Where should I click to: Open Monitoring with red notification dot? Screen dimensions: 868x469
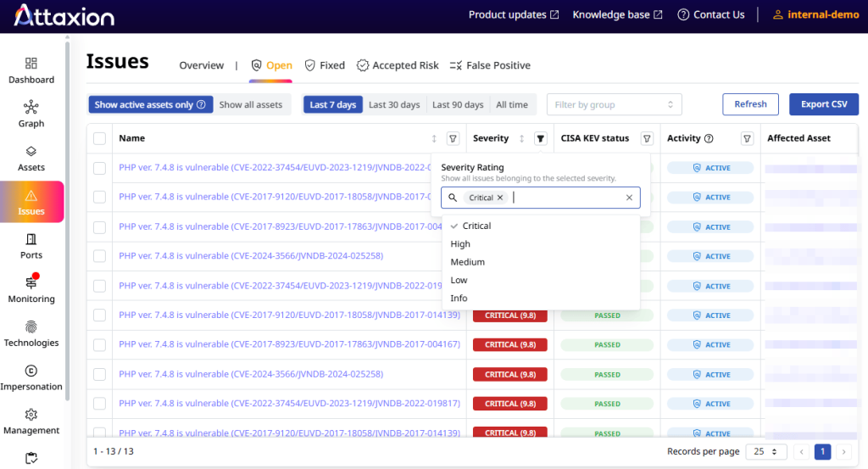coord(31,289)
